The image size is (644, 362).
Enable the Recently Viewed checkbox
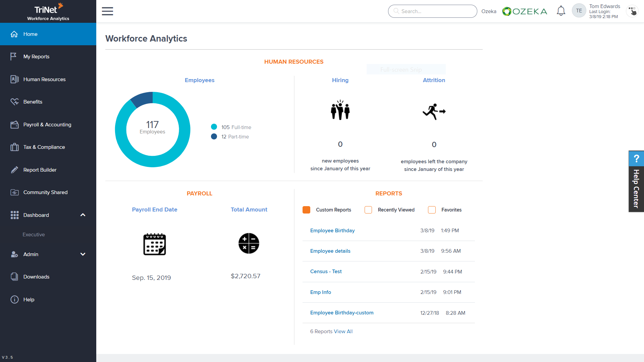coord(368,210)
